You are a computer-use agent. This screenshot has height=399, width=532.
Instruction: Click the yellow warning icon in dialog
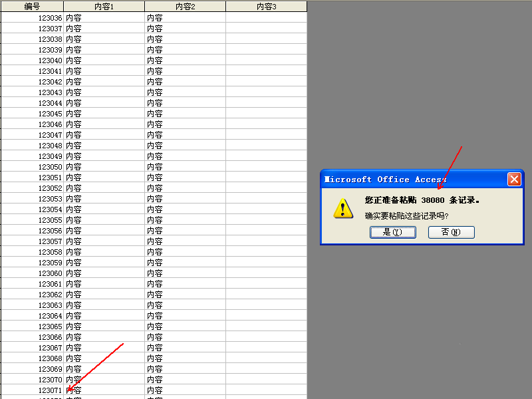[x=343, y=208]
